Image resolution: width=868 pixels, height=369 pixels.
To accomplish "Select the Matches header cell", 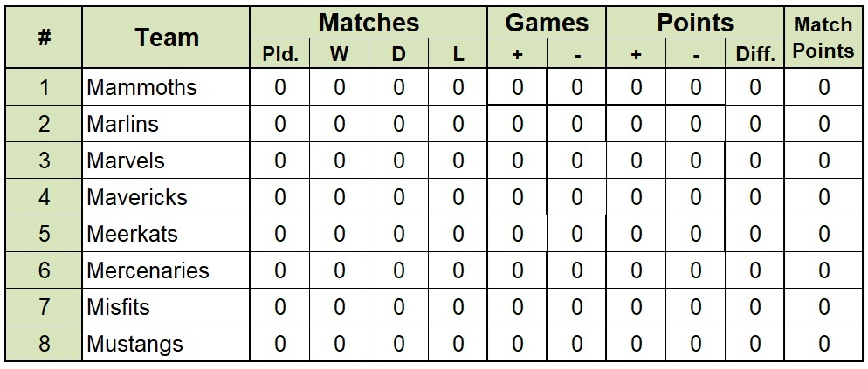I will (x=369, y=23).
